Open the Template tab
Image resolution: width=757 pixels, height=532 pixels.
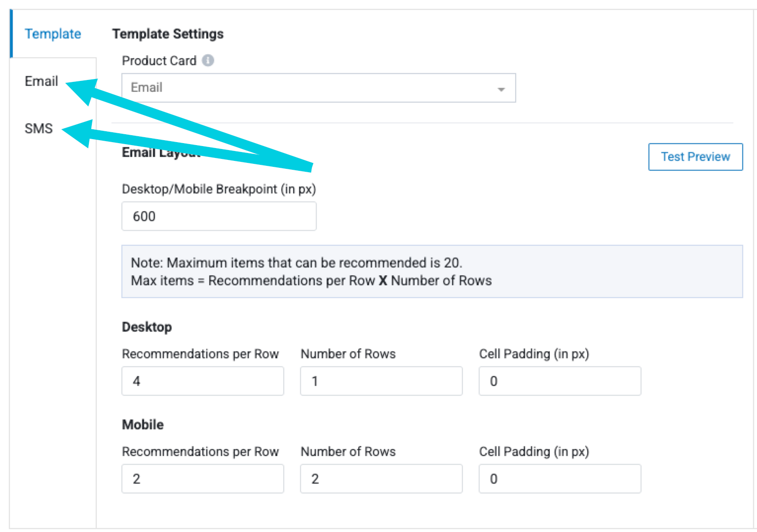point(53,34)
